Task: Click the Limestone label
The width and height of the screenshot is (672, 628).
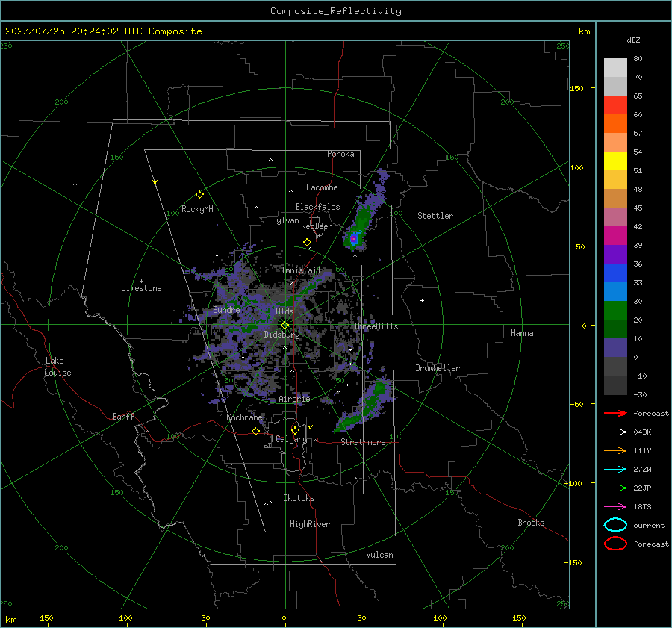Action: click(141, 288)
